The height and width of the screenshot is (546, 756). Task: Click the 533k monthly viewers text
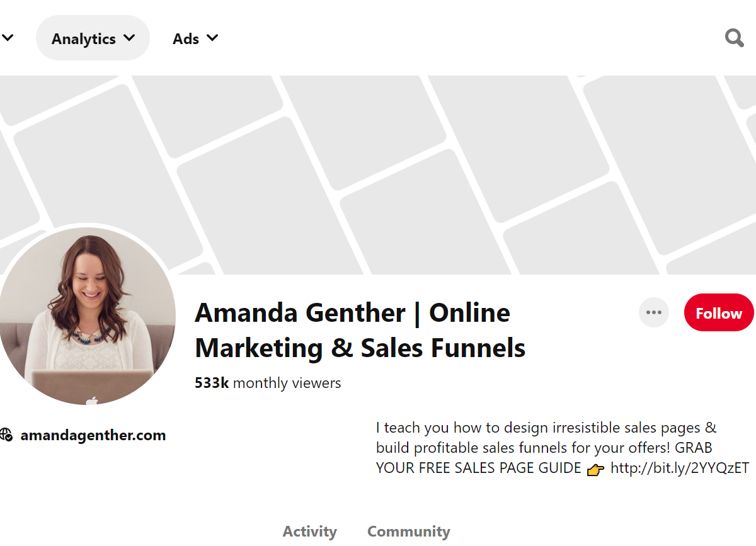pos(268,383)
